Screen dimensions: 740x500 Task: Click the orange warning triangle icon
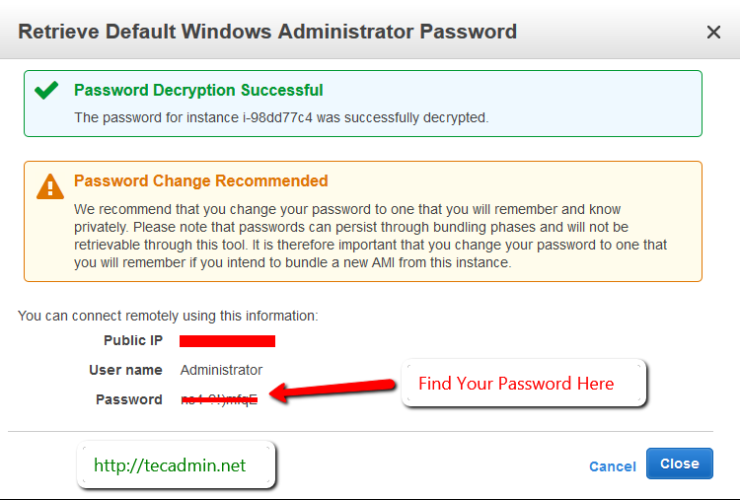click(49, 186)
